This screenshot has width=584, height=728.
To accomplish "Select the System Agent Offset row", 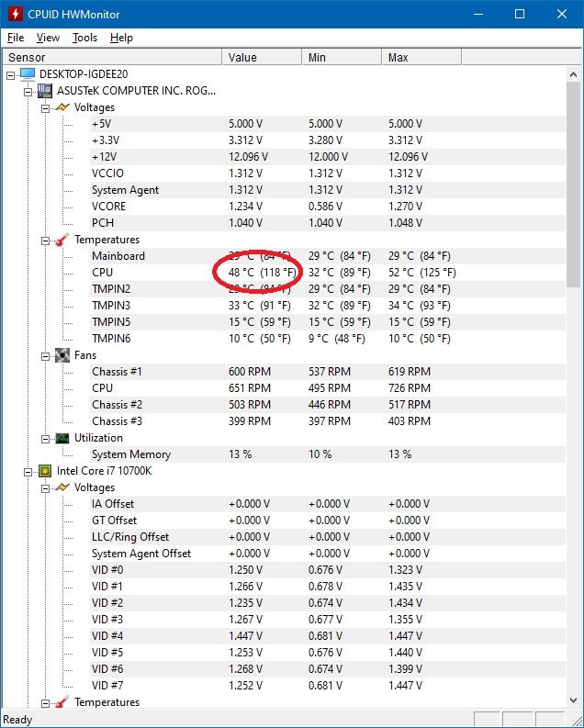I will tap(328, 554).
